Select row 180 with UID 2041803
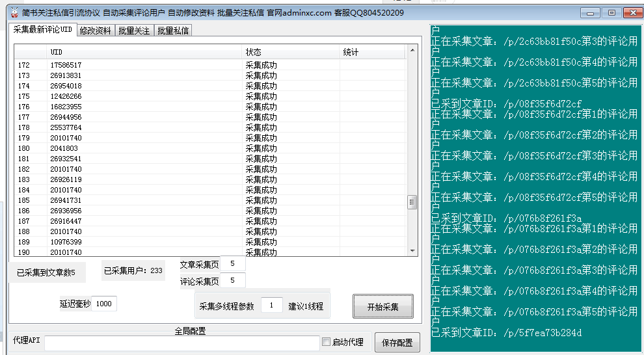644x355 pixels. (x=210, y=148)
